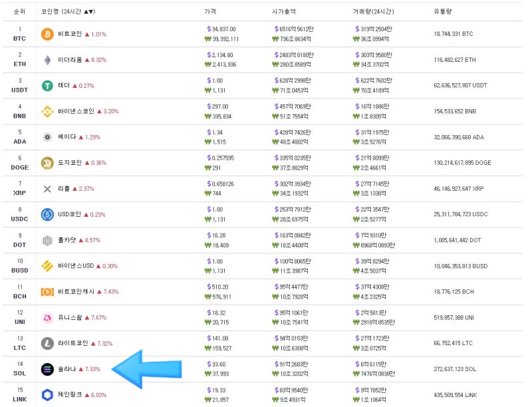This screenshot has width=532, height=407.
Task: Click the 519,857,388 UNI supply value
Action: click(454, 318)
